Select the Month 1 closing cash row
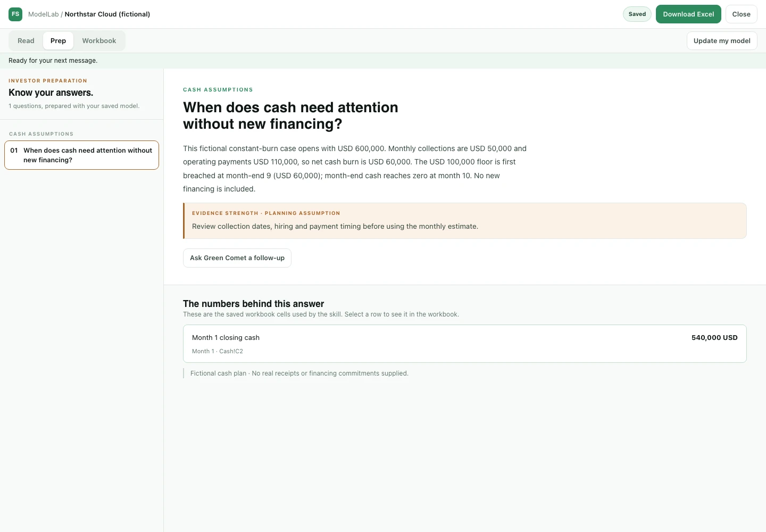This screenshot has height=532, width=766. (465, 344)
